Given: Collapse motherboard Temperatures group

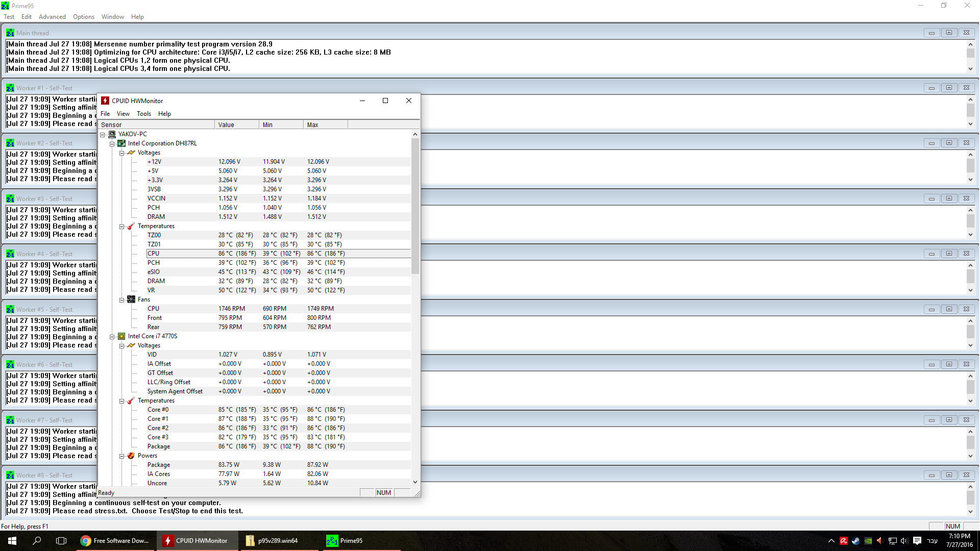Looking at the screenshot, I should pos(122,227).
